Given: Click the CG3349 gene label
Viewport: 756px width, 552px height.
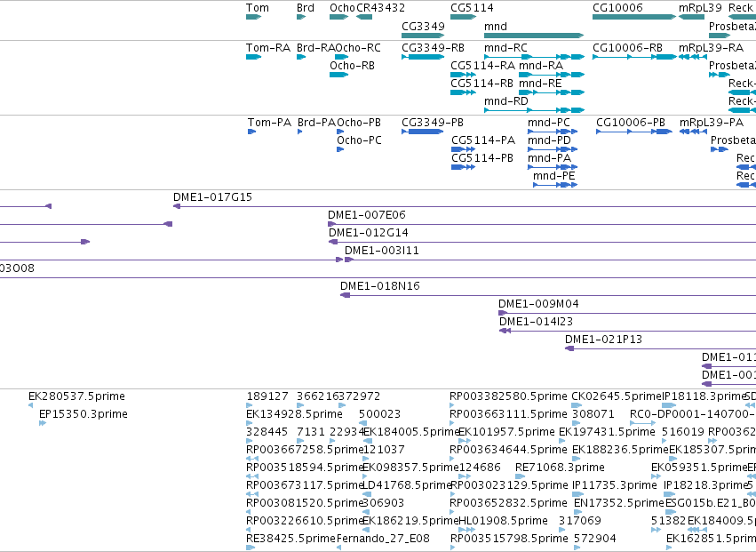Looking at the screenshot, I should tap(423, 26).
